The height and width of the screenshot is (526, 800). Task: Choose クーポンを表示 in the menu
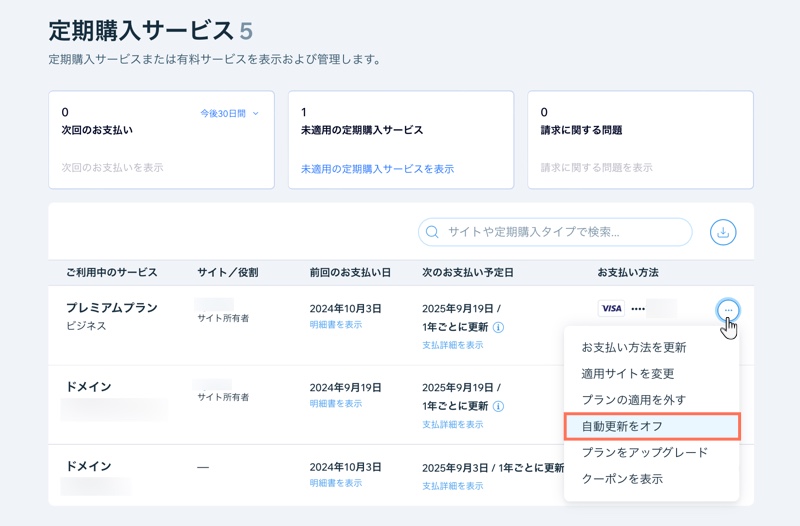[x=622, y=479]
